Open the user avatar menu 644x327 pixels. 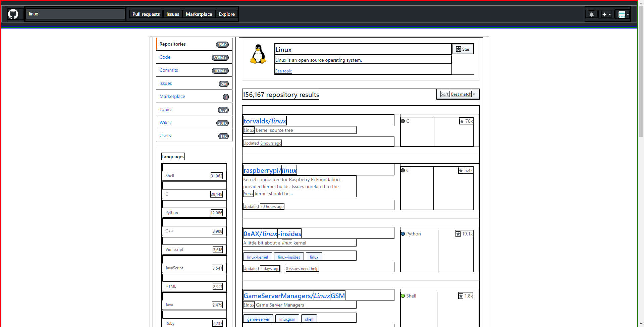(x=624, y=14)
